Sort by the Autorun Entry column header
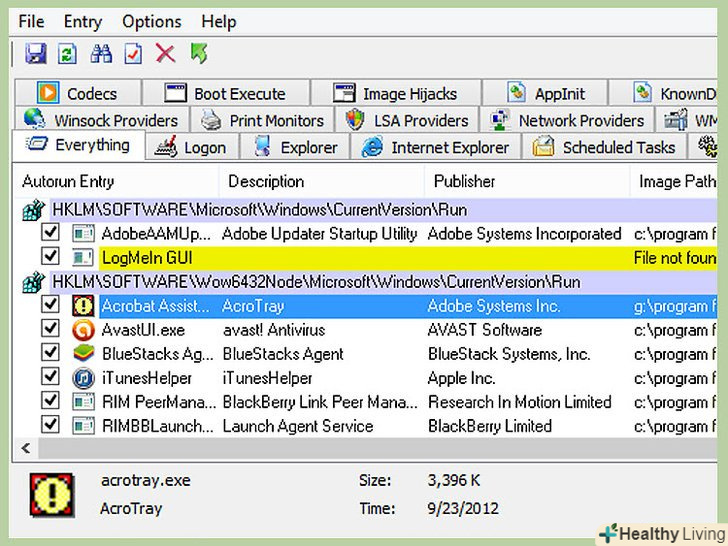The height and width of the screenshot is (546, 728). click(115, 181)
